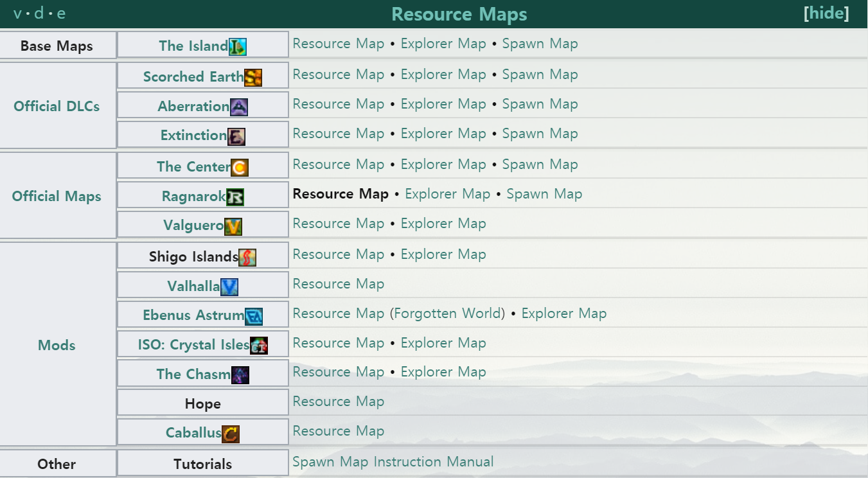
Task: View Crystal Isles Explorer Map
Action: 443,343
